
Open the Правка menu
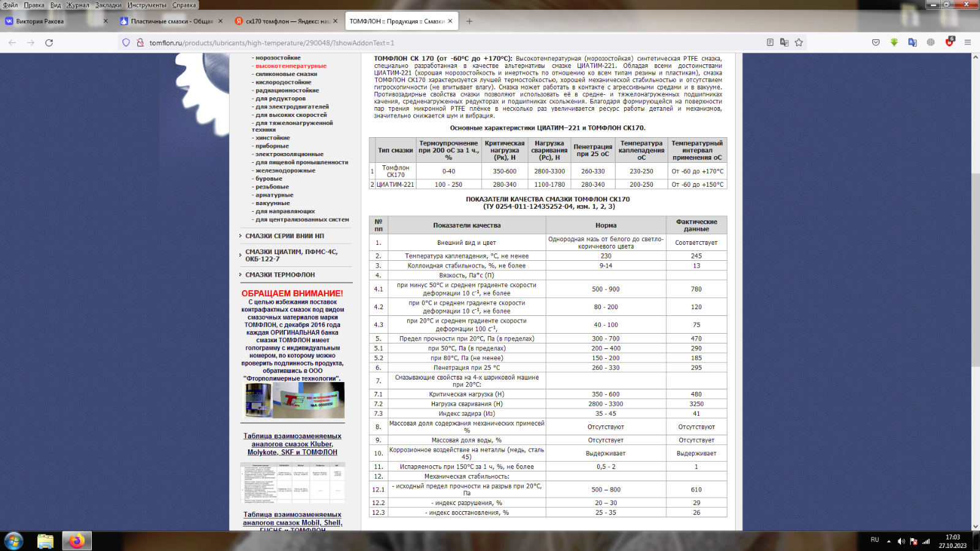tap(34, 5)
